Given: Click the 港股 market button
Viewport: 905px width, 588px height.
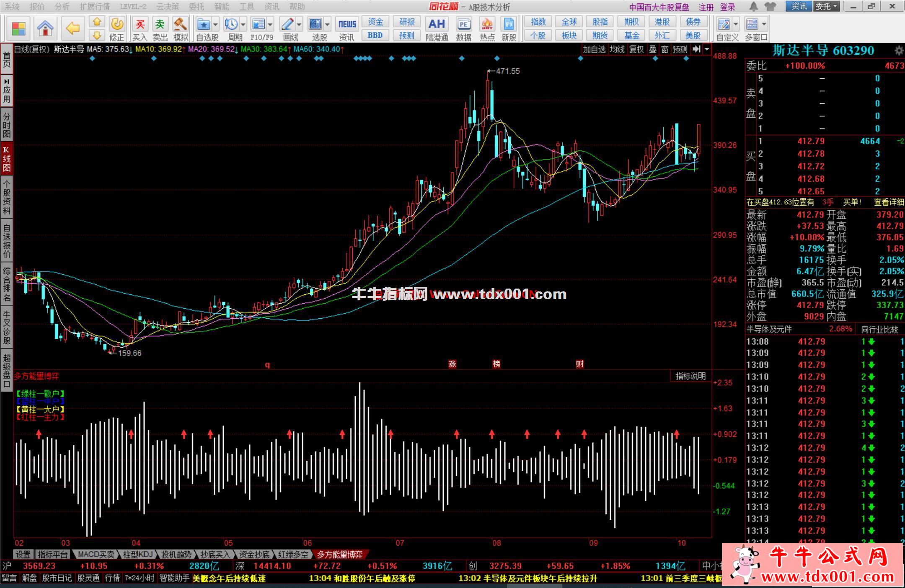Looking at the screenshot, I should tap(662, 22).
